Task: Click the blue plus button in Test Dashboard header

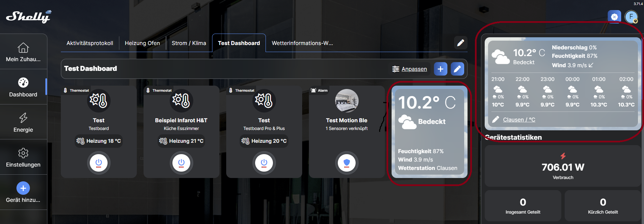Action: [x=440, y=69]
